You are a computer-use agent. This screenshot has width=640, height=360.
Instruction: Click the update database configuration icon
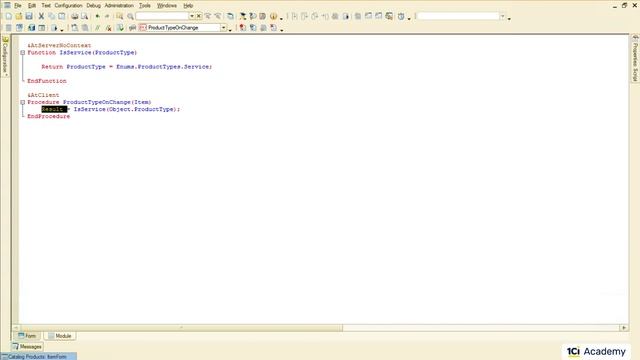click(31, 28)
